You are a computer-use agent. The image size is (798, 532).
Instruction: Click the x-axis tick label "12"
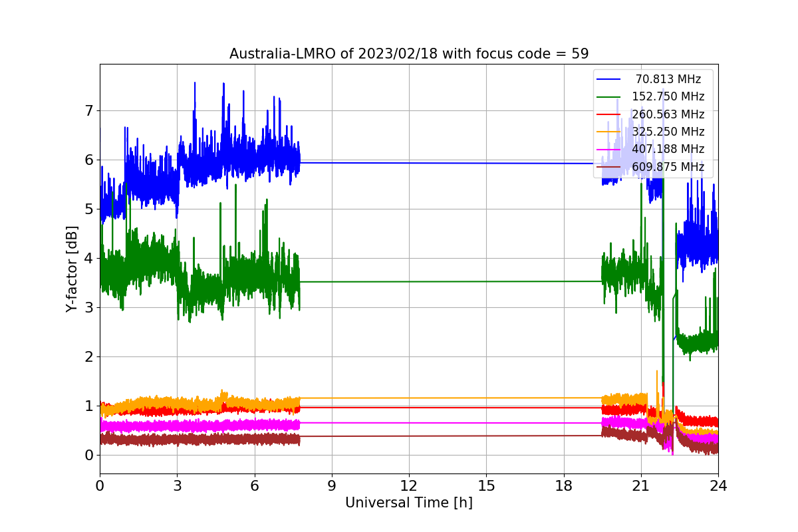pos(409,486)
